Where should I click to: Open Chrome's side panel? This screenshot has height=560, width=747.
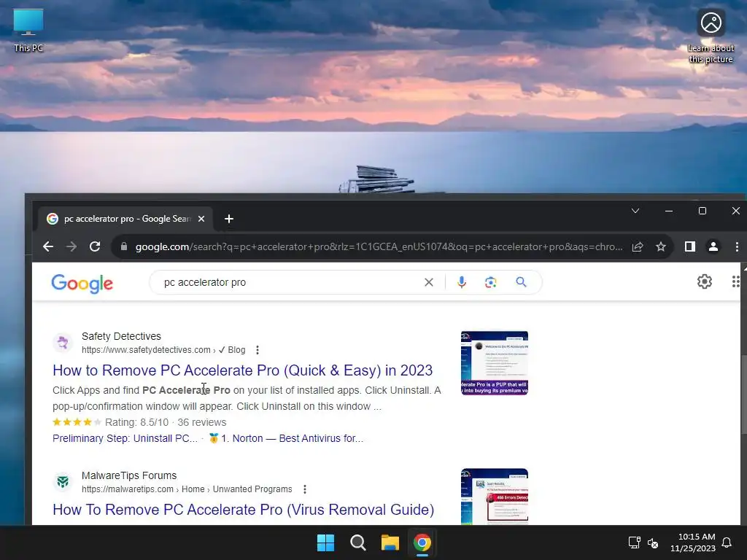(x=690, y=246)
